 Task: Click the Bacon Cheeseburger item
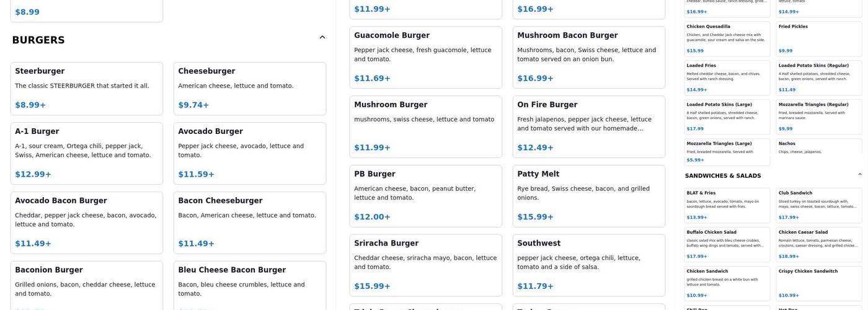(249, 223)
